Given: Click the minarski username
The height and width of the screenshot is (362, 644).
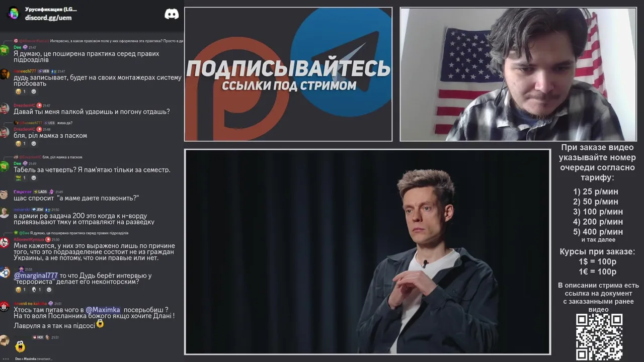Looking at the screenshot, I should click(22, 210).
